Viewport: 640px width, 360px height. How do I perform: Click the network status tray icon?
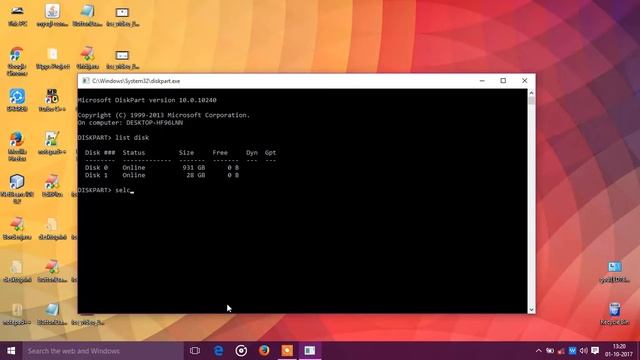[x=561, y=351]
